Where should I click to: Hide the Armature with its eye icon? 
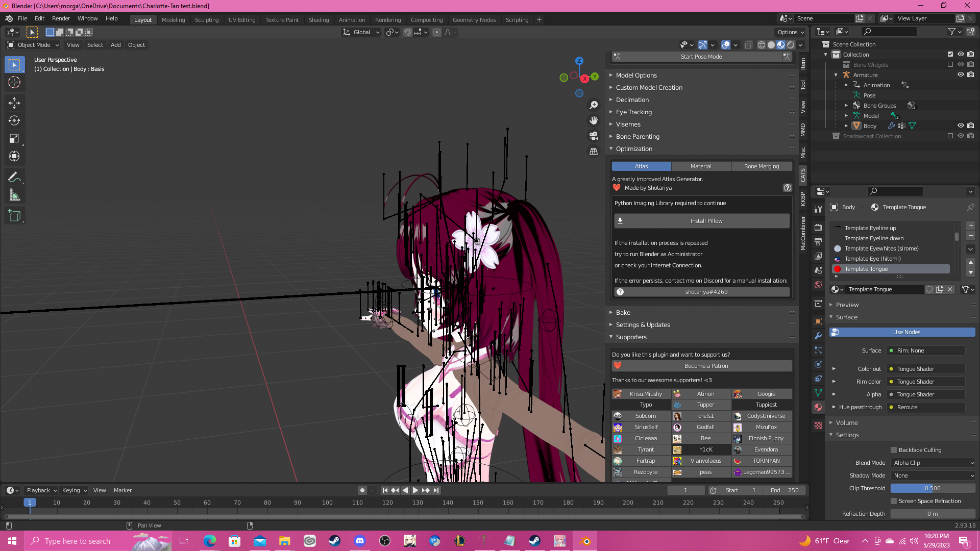pos(961,74)
